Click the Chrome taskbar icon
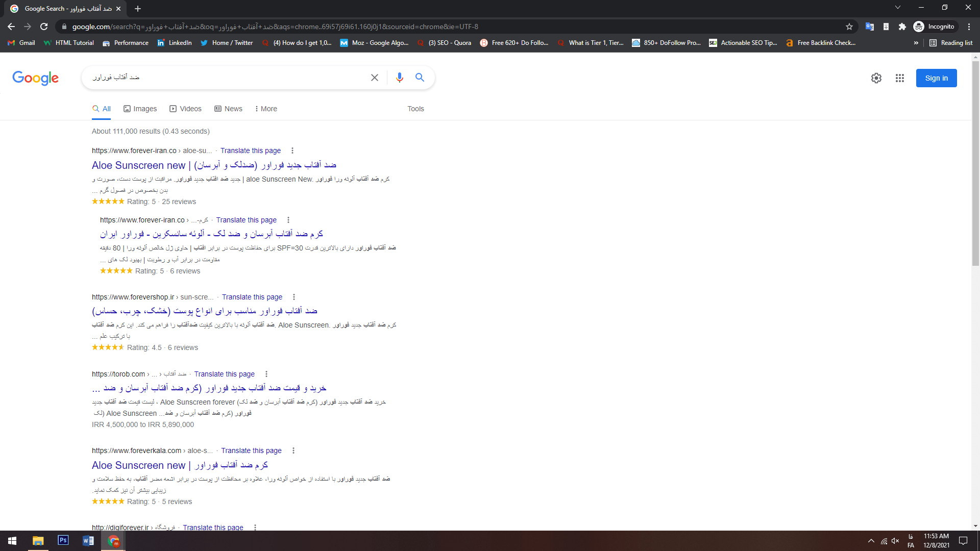 click(113, 541)
